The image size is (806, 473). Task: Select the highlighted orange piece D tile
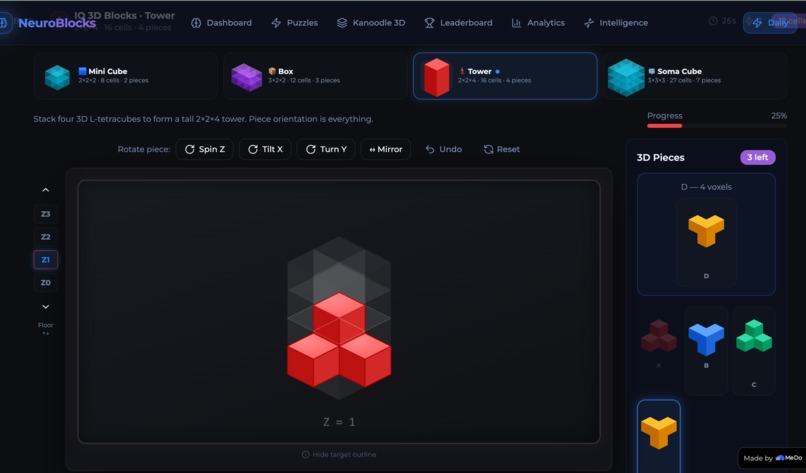pyautogui.click(x=658, y=436)
